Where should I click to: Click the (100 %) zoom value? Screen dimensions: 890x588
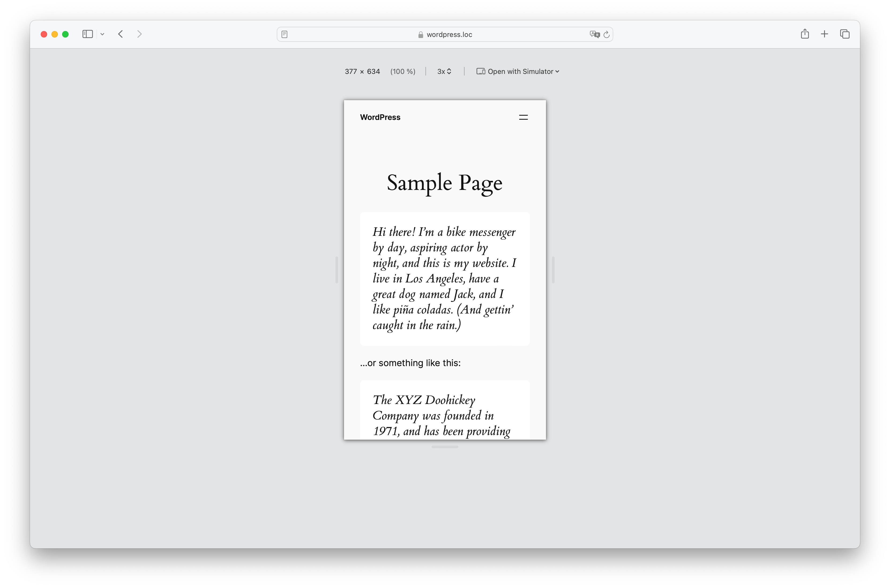403,71
